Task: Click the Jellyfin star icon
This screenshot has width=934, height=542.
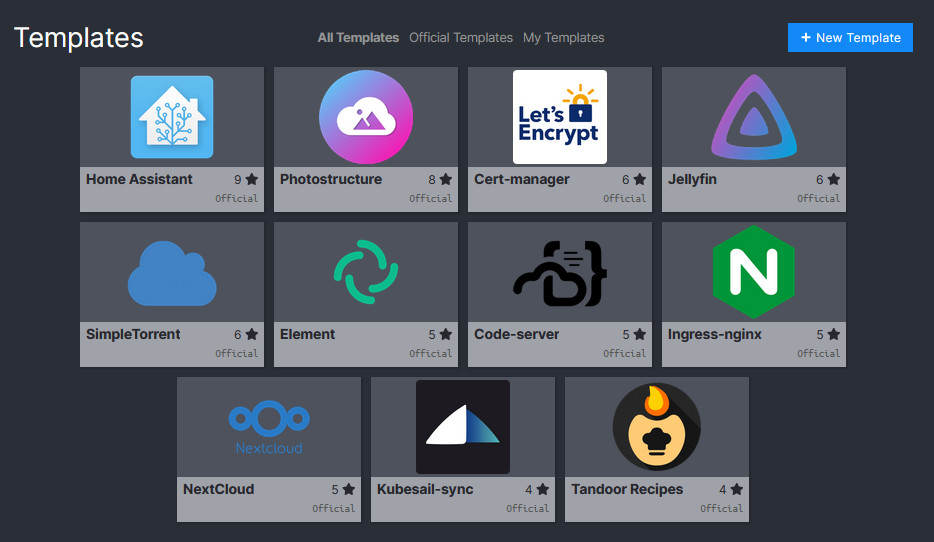Action: [834, 179]
